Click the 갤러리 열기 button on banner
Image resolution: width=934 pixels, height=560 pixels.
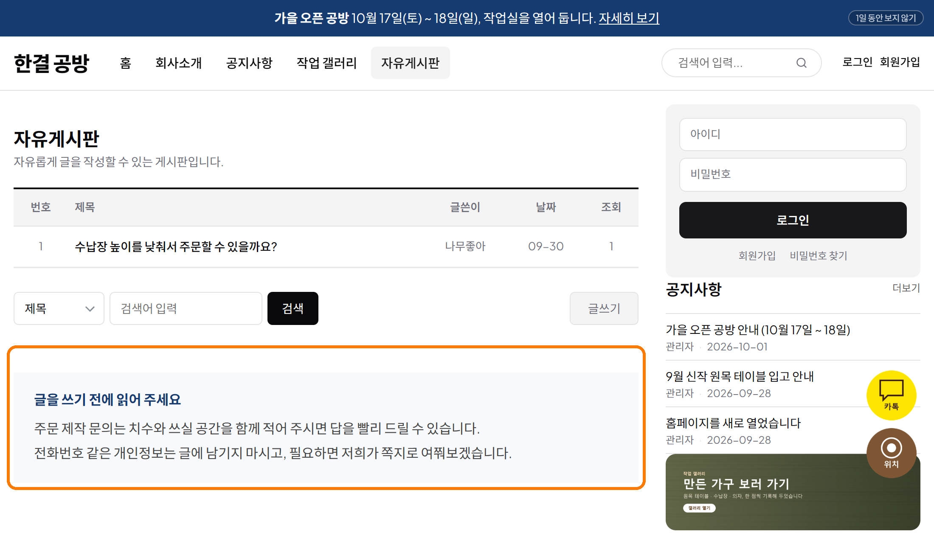(x=699, y=508)
